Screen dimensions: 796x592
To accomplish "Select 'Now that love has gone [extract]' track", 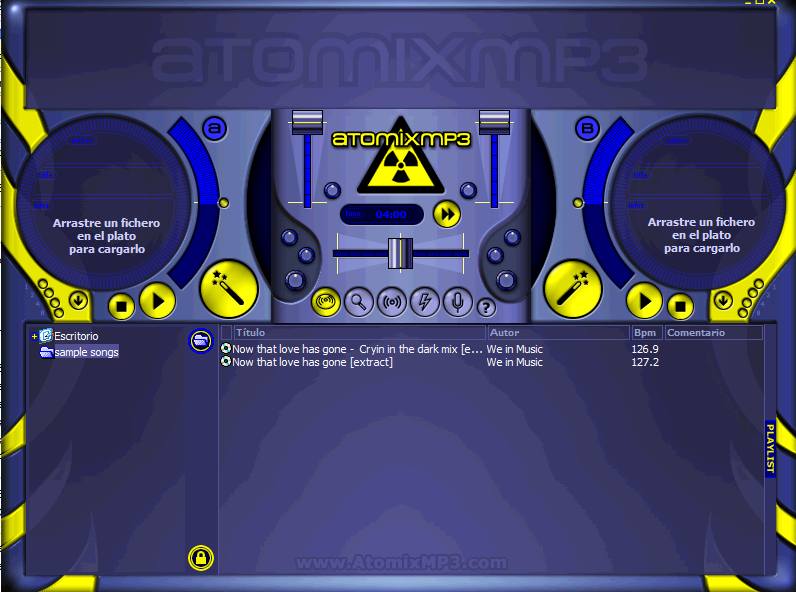I will [312, 362].
